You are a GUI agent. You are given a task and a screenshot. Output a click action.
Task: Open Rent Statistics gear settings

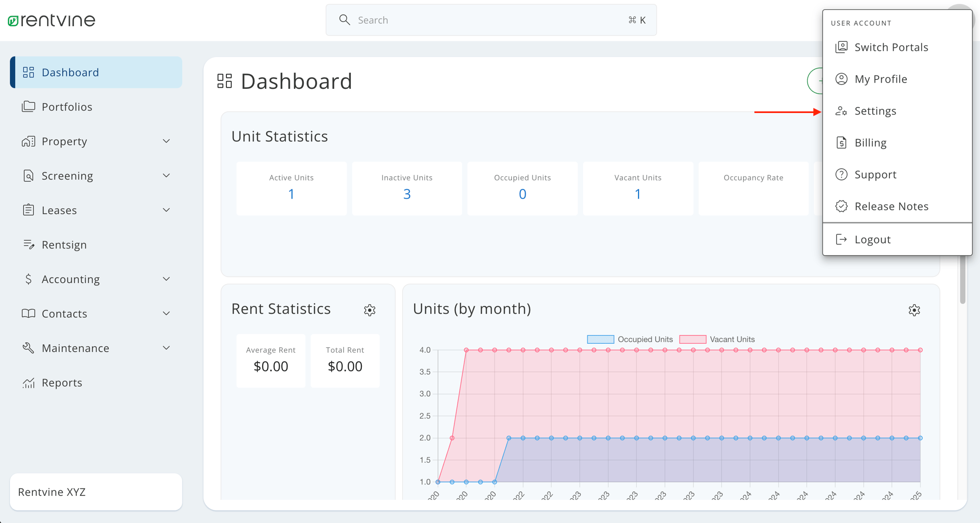pos(369,310)
